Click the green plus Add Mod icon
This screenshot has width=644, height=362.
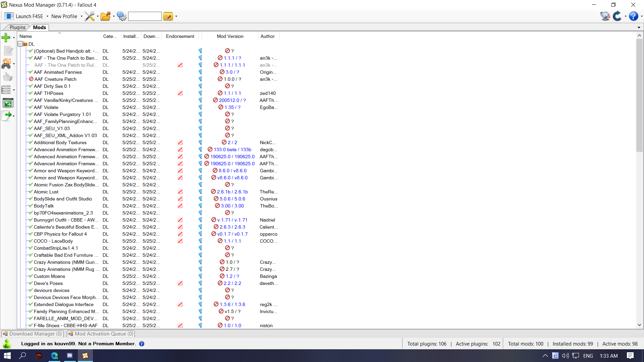[6, 37]
